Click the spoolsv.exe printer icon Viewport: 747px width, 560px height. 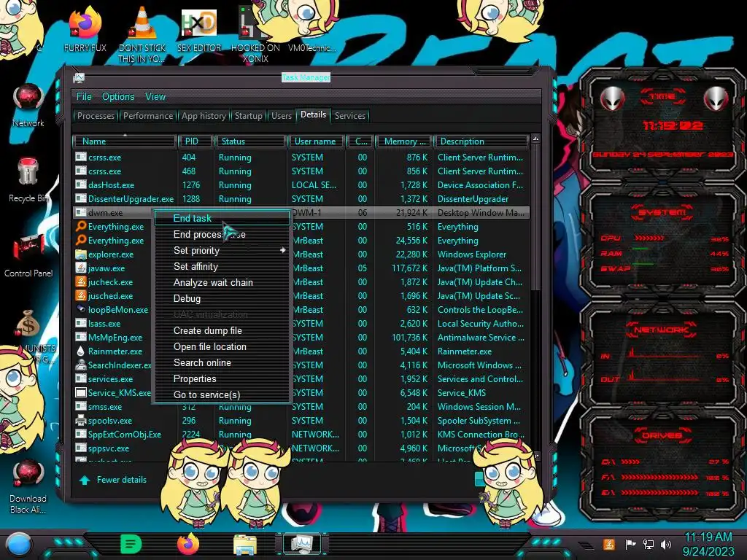[x=81, y=421]
